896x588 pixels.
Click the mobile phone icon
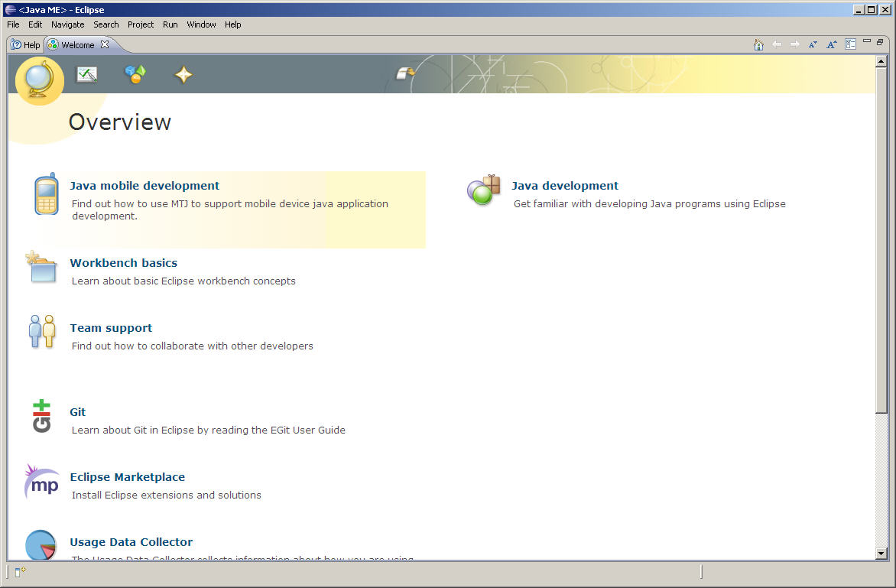coord(47,194)
